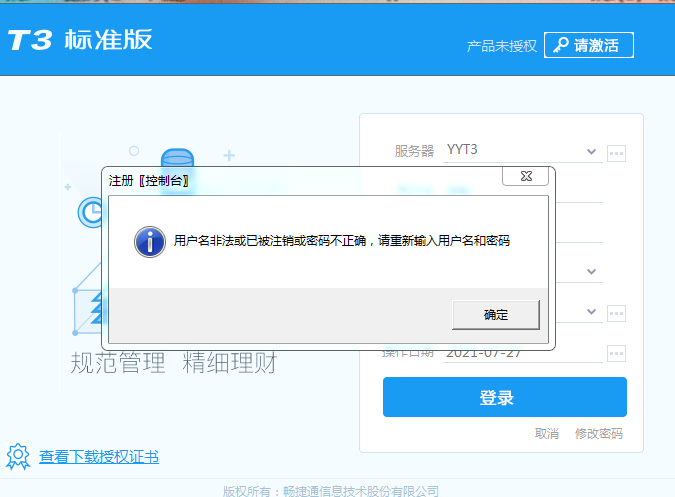675x497 pixels.
Task: Click the key icon in the 请激活 button
Action: coord(560,45)
